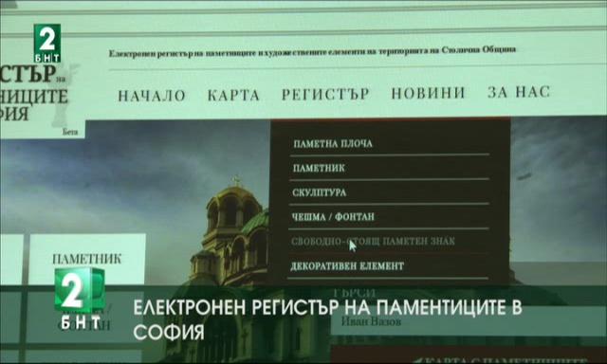
Task: Click the site subtitle 'Електронен регистър на паметниците'
Action: (312, 52)
